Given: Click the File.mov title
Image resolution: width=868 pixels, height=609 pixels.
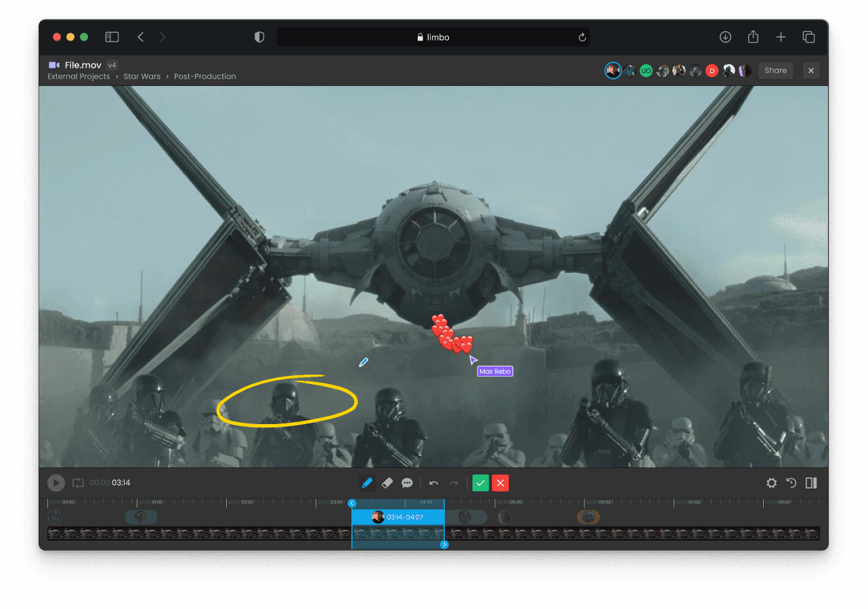Looking at the screenshot, I should click(83, 65).
